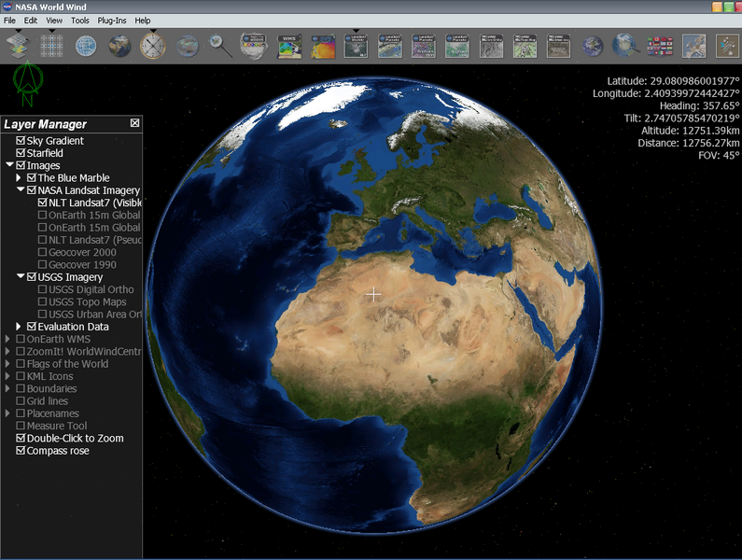Toggle the Flags of the World toolbar icon
Screen dimensions: 742x560
[660, 47]
